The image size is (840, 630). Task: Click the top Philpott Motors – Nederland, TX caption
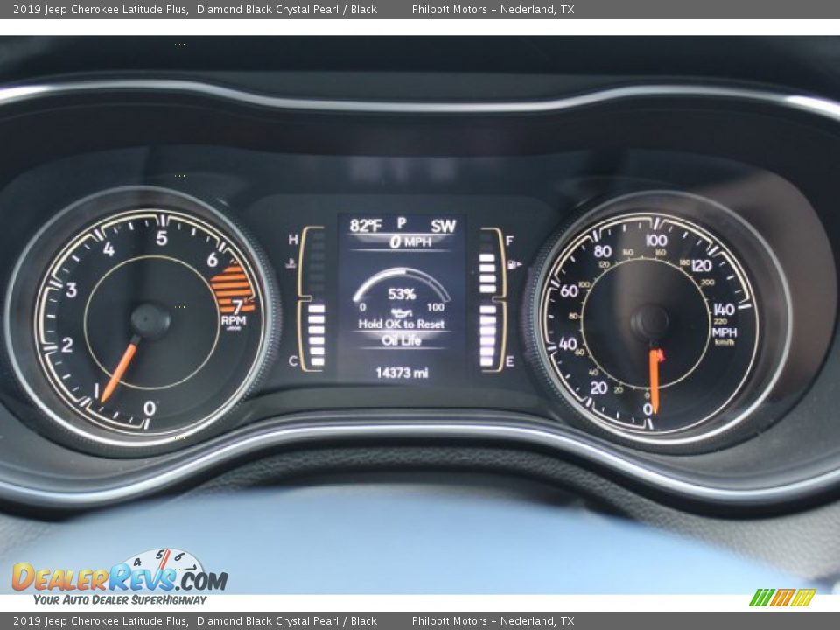(493, 10)
